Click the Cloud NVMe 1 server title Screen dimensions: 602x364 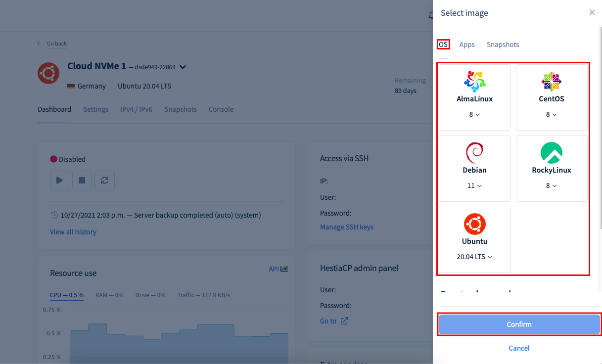97,66
